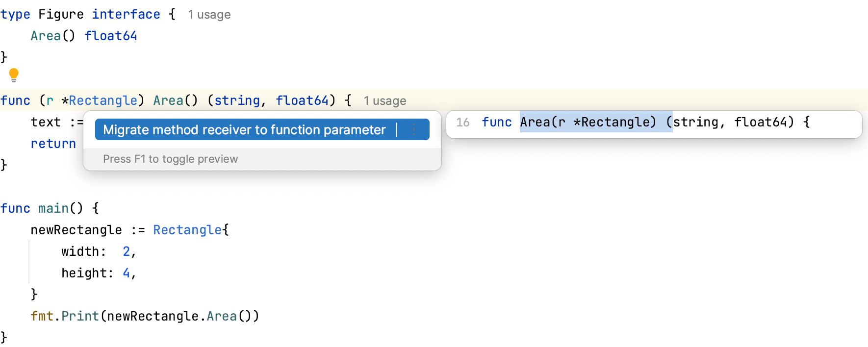Click the highlighted Area(r *Rectangle) text in preview
The width and height of the screenshot is (868, 347).
[x=587, y=123]
